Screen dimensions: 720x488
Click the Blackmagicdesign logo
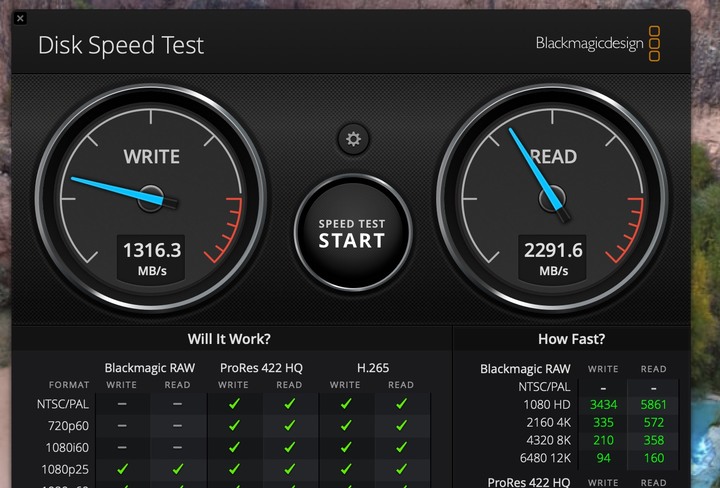coord(598,44)
